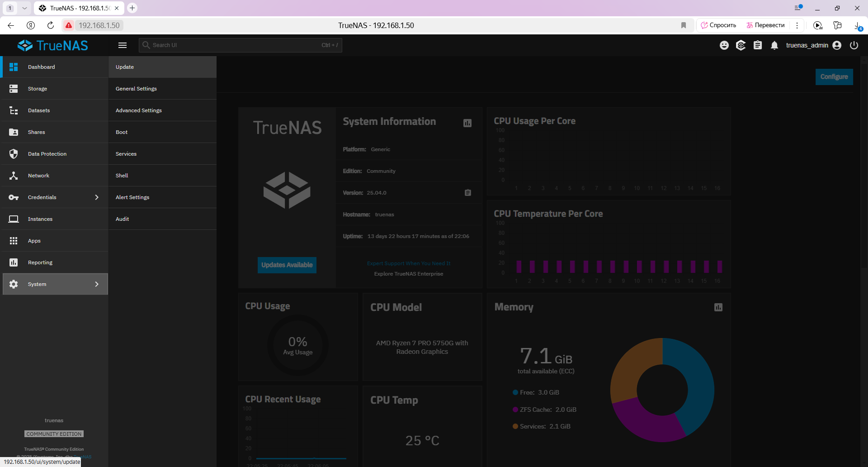This screenshot has width=868, height=467.
Task: Open the feedback smiley icon
Action: (724, 45)
